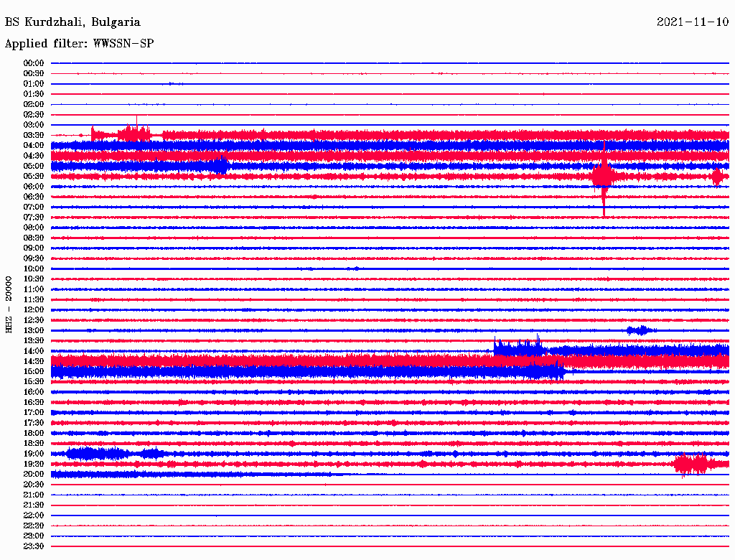The image size is (735, 560).
Task: Select the 05:30 time label
Action: pos(34,176)
